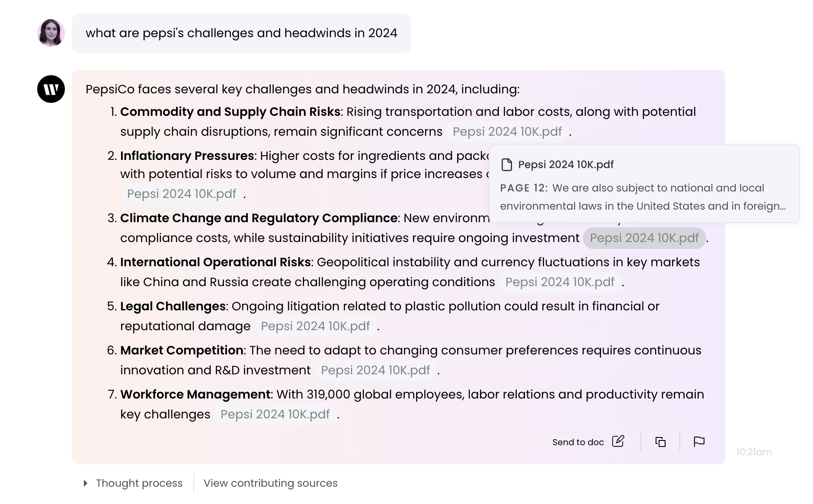Open the Pepsi 2024 10K.pdf citation for Legal Challenges
This screenshot has height=504, width=813.
pos(315,326)
